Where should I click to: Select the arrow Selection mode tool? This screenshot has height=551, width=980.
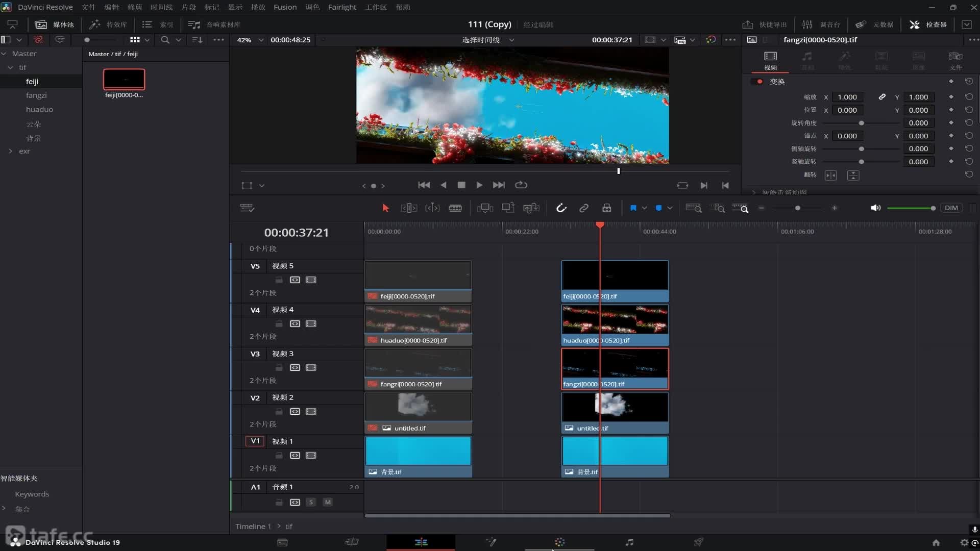(385, 208)
